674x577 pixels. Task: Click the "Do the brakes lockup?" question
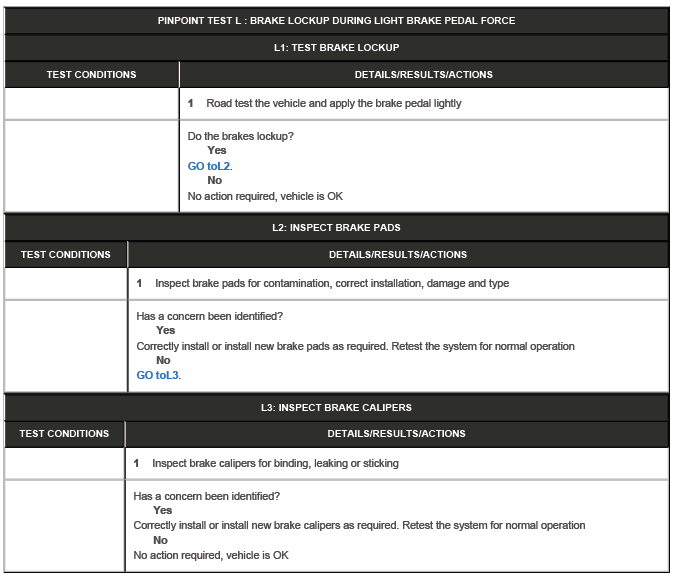[x=241, y=136]
